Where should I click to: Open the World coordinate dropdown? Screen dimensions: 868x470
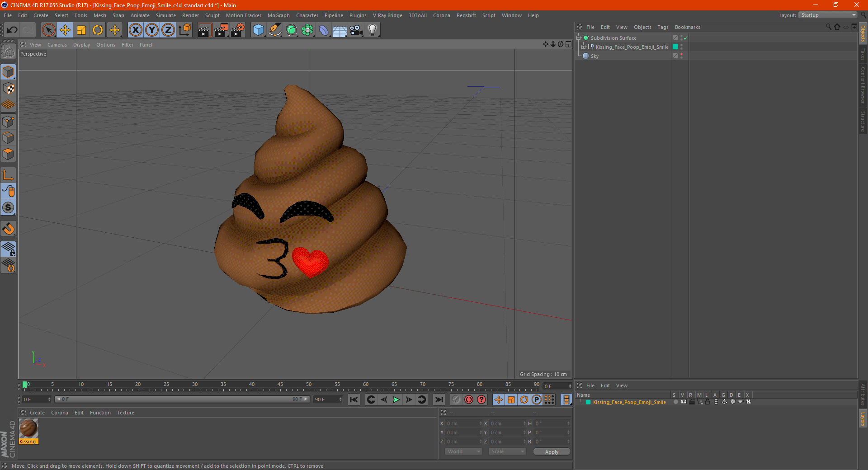[463, 451]
